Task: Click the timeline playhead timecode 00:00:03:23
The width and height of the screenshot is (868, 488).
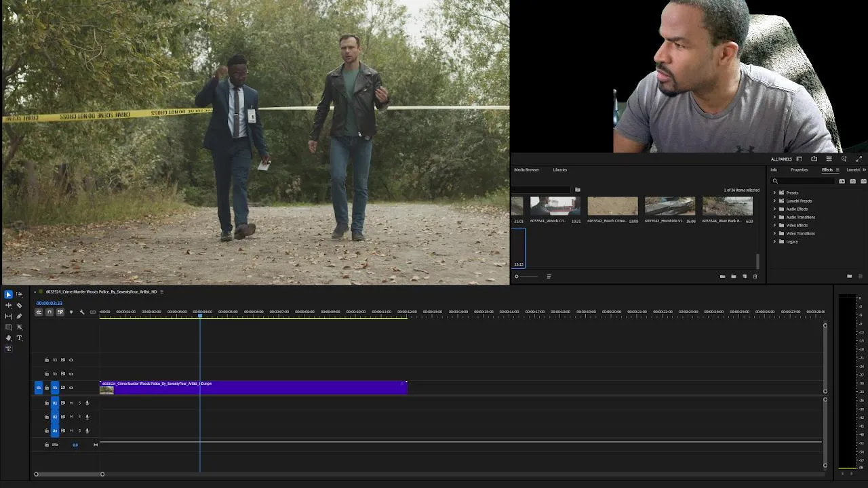Action: [x=50, y=303]
